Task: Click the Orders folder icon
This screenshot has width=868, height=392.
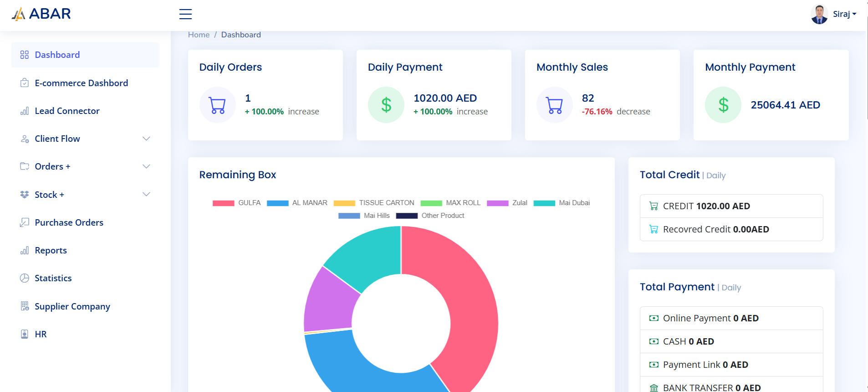Action: coord(25,166)
